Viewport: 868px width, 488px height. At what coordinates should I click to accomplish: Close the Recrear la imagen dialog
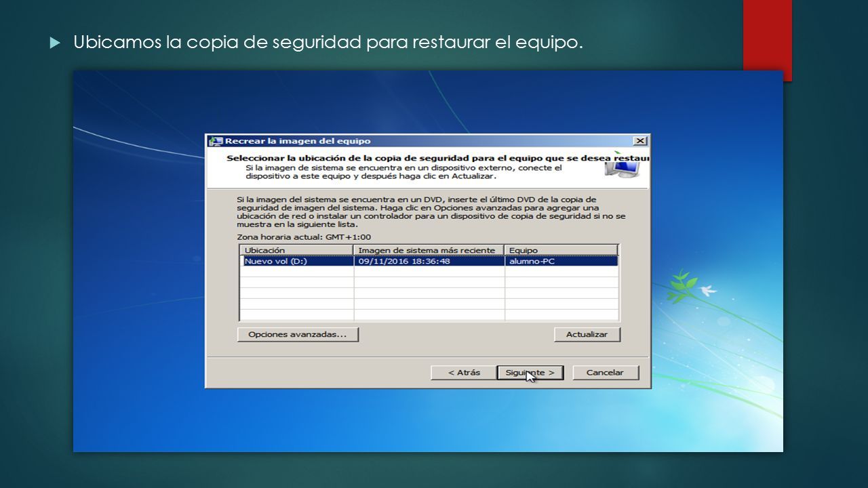pos(639,141)
